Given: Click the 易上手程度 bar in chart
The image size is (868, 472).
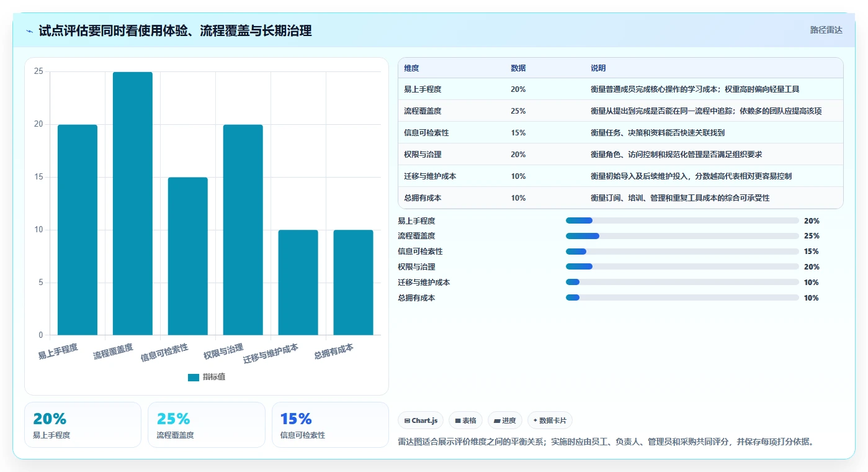Looking at the screenshot, I should [x=78, y=230].
